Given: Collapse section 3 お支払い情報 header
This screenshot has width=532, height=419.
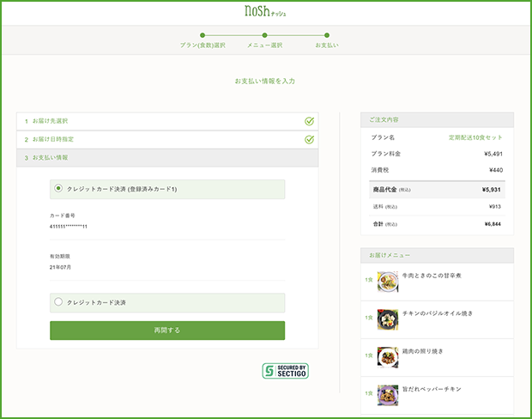Looking at the screenshot, I should click(167, 158).
